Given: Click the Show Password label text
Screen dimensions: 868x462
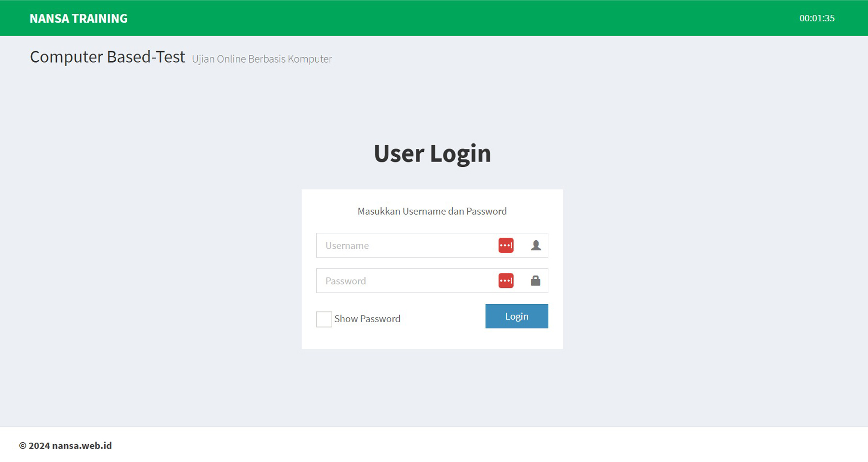Looking at the screenshot, I should tap(367, 319).
